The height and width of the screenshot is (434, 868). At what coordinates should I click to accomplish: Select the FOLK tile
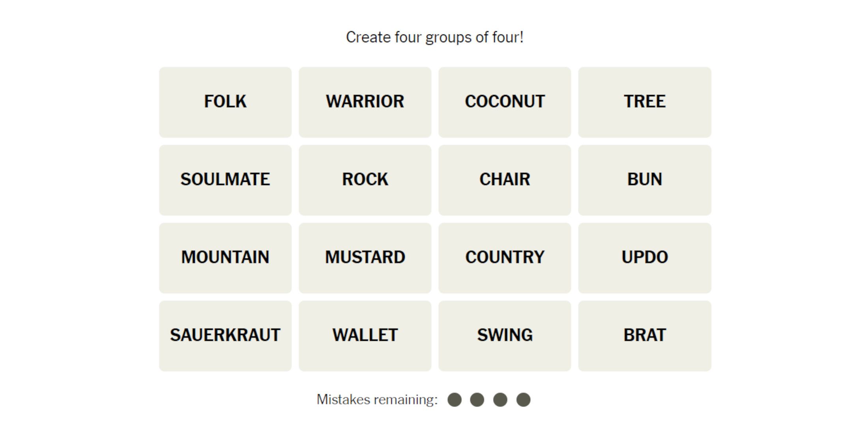coord(225,100)
